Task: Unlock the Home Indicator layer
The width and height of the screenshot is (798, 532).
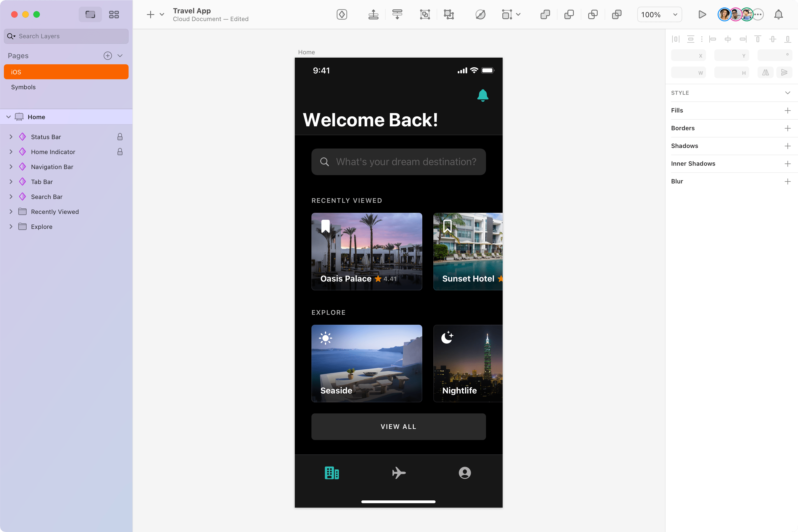Action: point(120,152)
